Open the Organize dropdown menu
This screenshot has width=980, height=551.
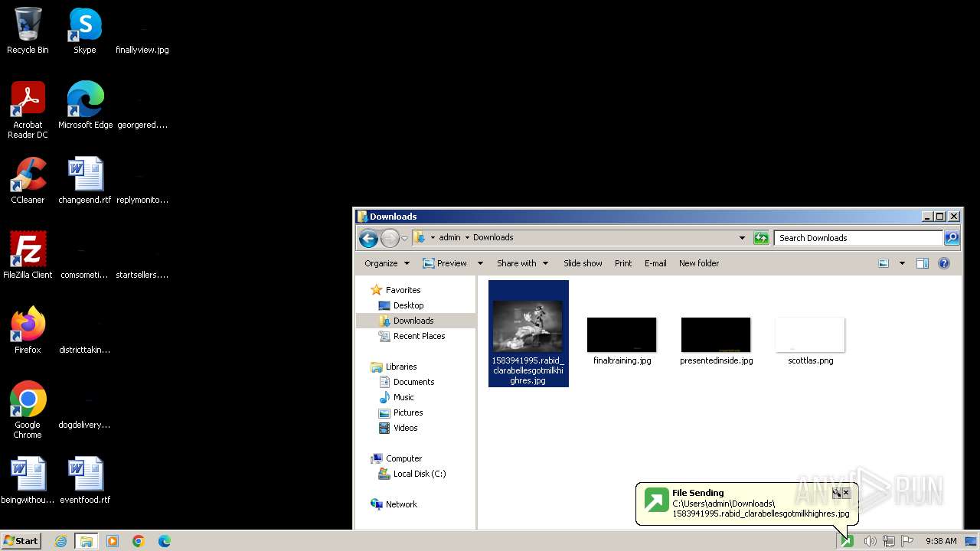[x=387, y=263]
